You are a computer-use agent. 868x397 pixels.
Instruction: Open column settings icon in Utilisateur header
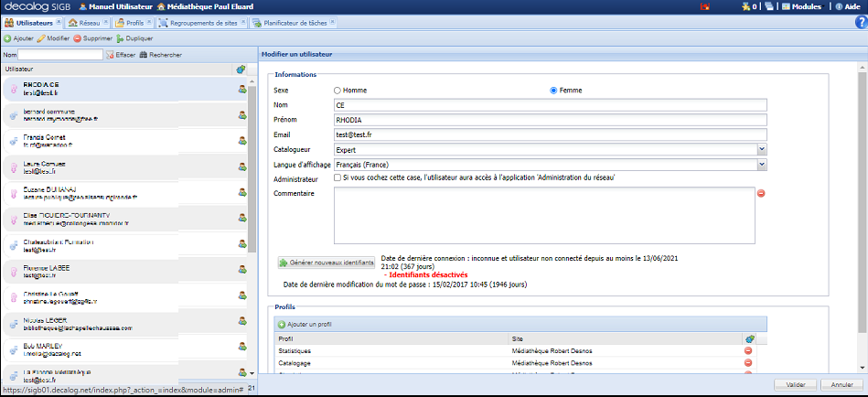point(241,70)
